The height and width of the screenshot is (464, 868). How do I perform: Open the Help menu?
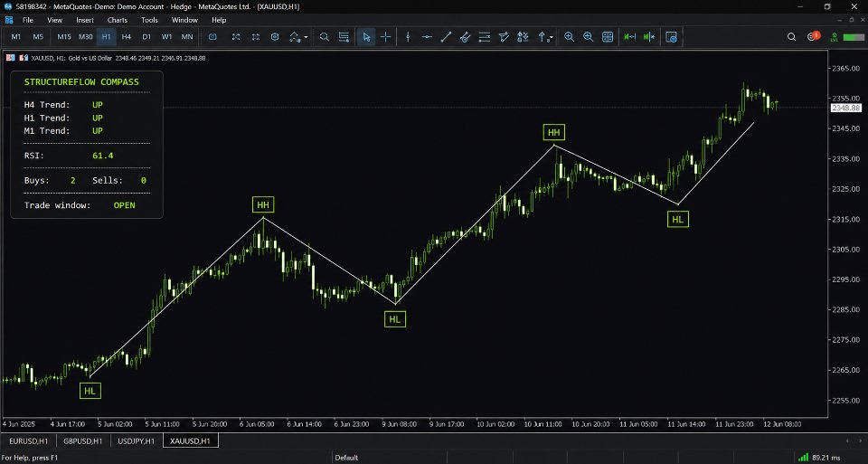(x=219, y=20)
